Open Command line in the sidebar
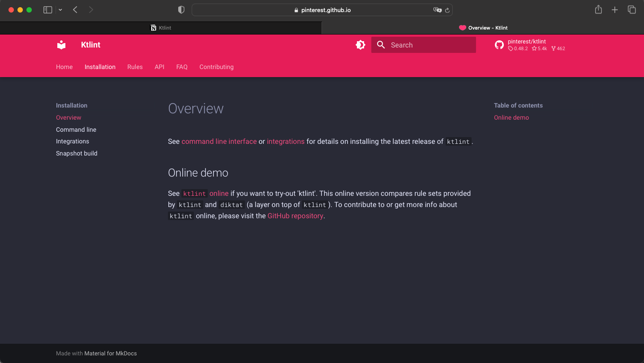Viewport: 644px width, 363px height. click(x=76, y=130)
